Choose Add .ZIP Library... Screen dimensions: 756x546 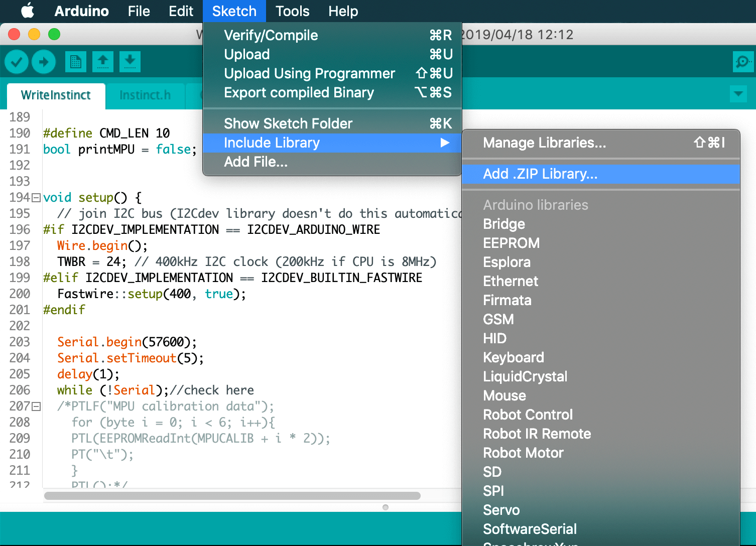point(601,174)
